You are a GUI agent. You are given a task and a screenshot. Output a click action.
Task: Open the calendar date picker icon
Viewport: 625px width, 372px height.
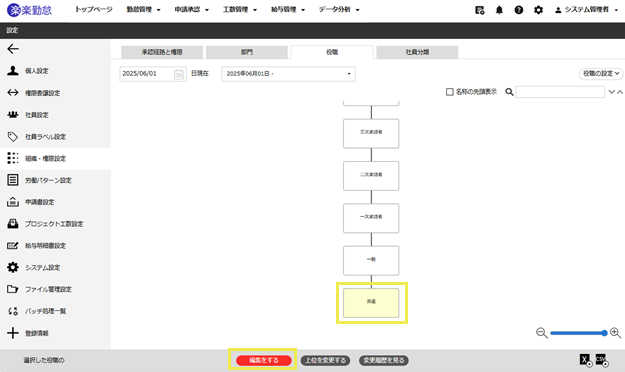179,74
